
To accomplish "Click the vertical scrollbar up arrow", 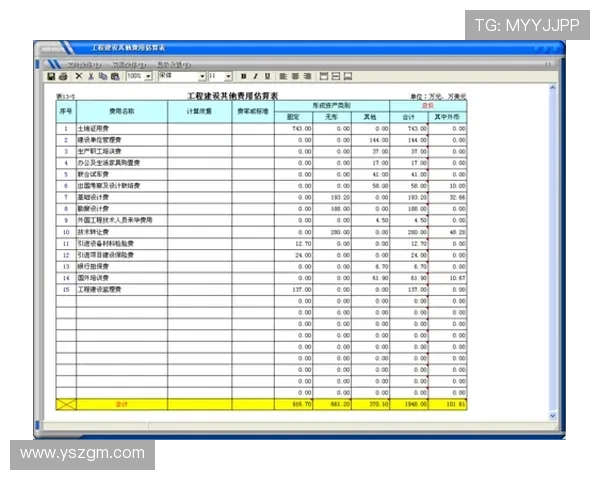I will [x=553, y=88].
